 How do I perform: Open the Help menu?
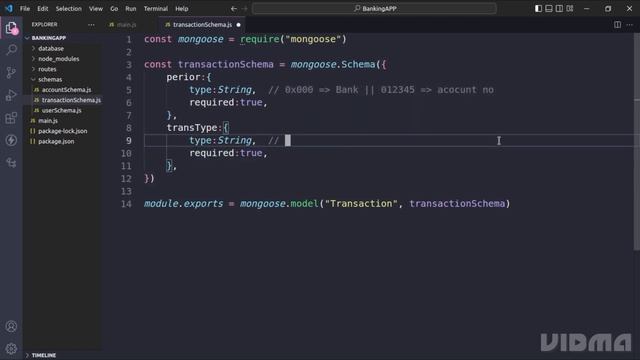click(x=182, y=9)
